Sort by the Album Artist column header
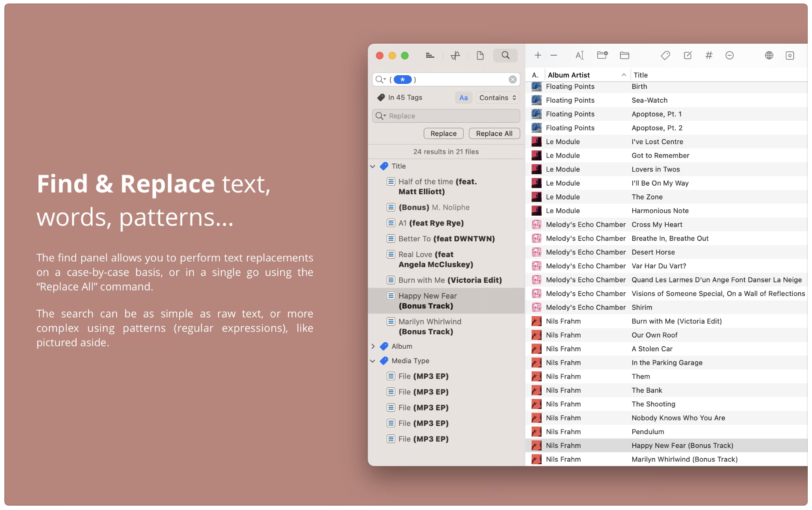 [x=568, y=74]
